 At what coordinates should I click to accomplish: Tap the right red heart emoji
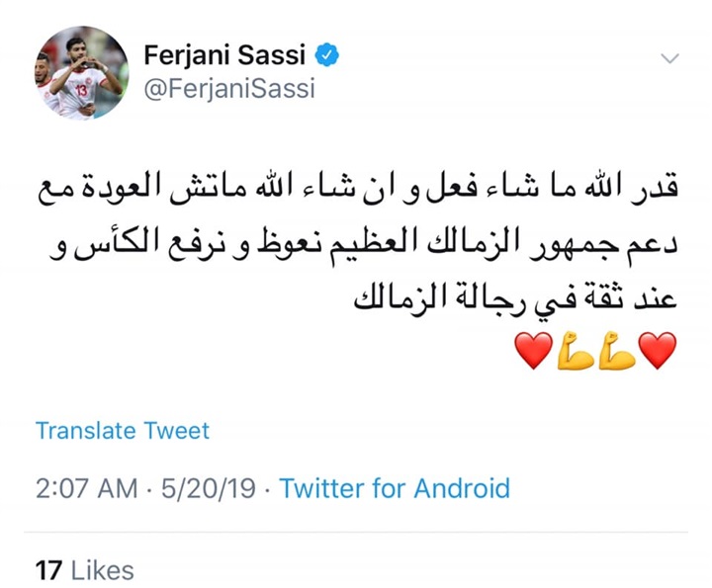[x=657, y=351]
